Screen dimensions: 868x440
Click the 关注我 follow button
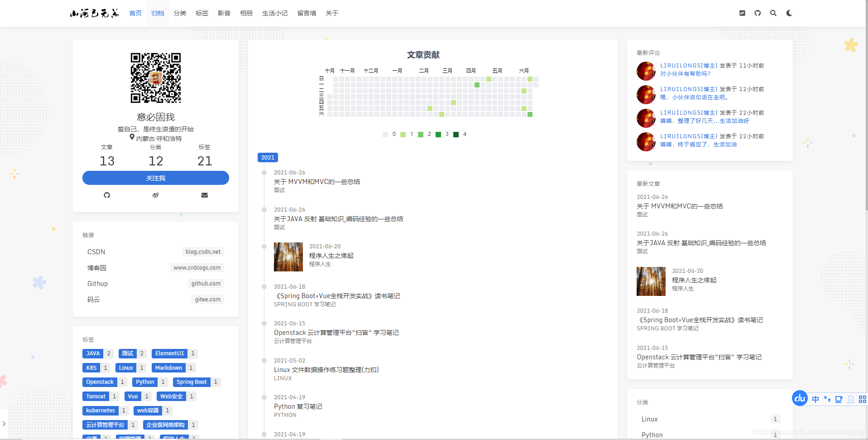point(155,178)
